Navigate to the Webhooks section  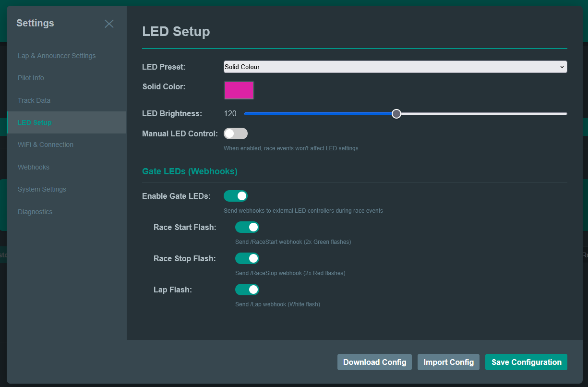coord(34,167)
